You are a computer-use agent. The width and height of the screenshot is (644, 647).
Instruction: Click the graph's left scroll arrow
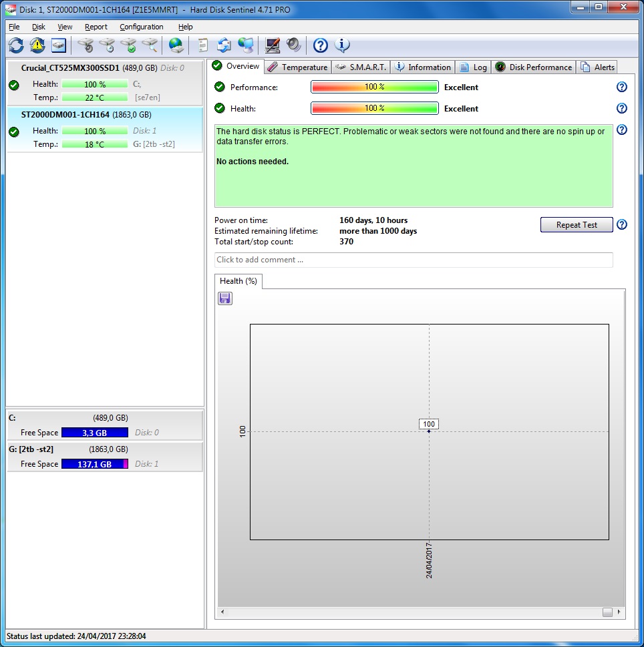pyautogui.click(x=222, y=612)
